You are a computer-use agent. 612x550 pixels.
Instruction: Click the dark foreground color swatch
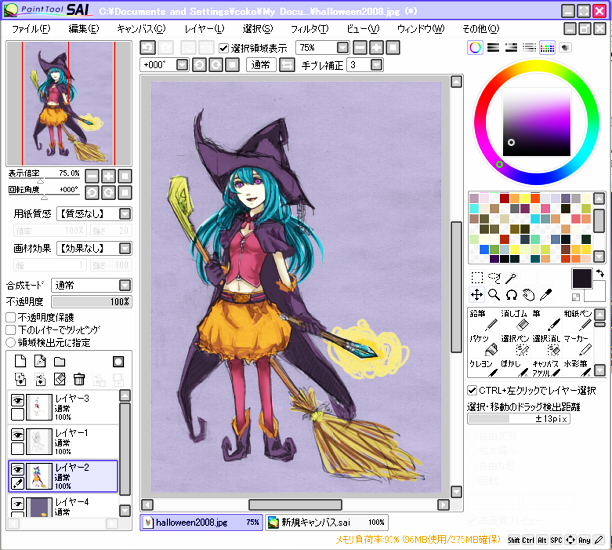click(582, 278)
